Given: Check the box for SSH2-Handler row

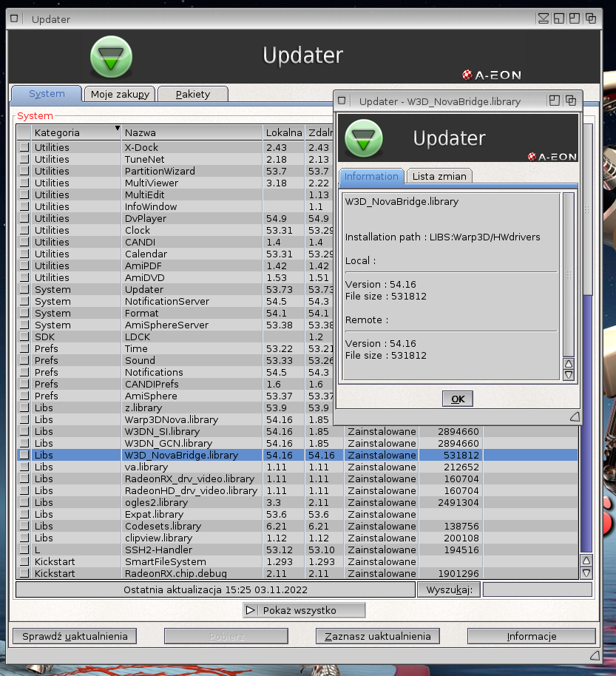Looking at the screenshot, I should [24, 550].
